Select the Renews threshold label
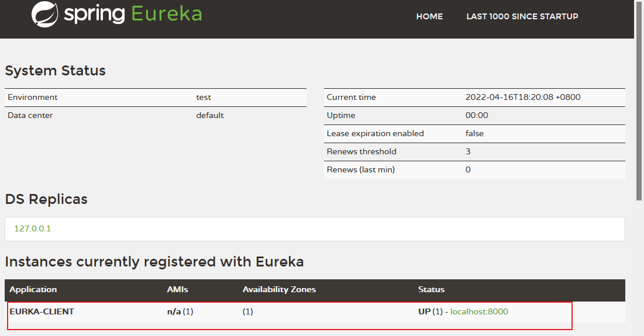Viewport: 644px width, 336px height. [361, 151]
